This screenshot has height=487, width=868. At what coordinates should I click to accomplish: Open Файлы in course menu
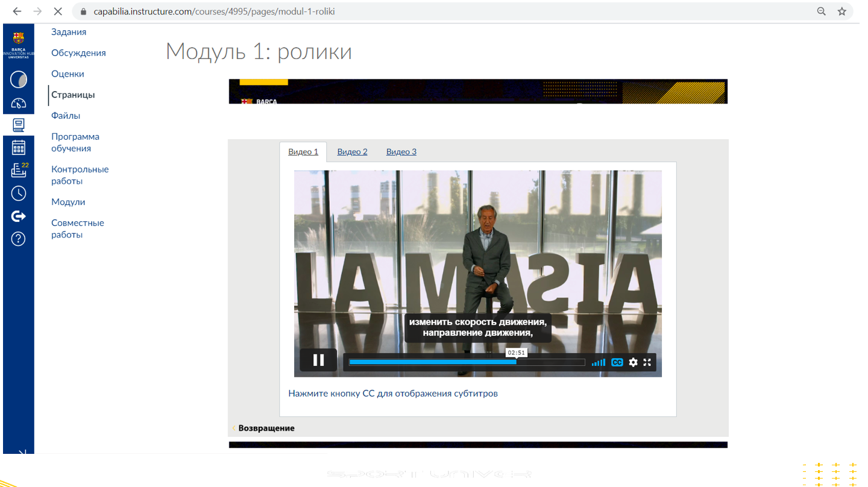click(x=66, y=116)
